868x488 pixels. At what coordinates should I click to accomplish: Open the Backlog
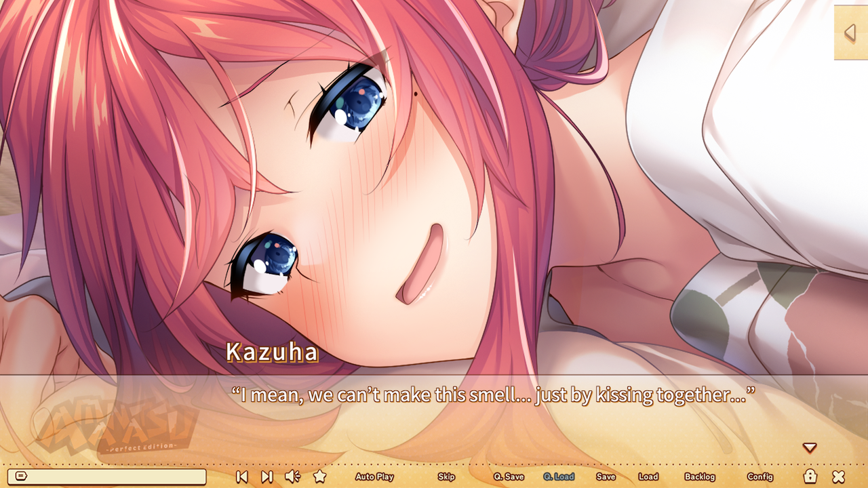700,476
